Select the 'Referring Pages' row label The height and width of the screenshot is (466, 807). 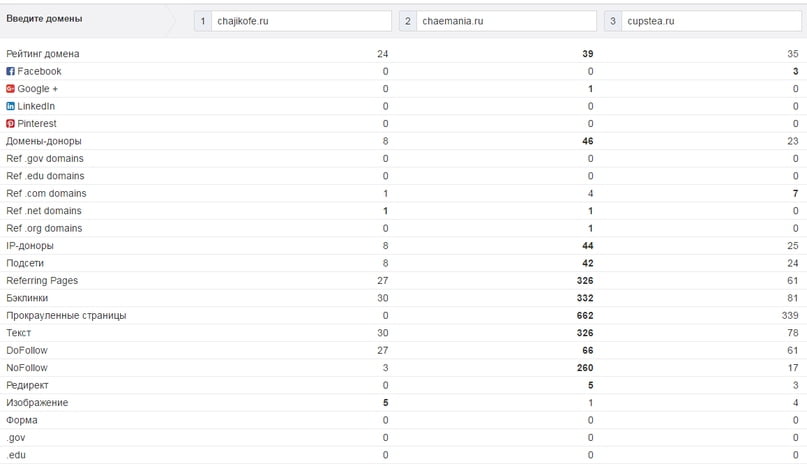pos(42,281)
